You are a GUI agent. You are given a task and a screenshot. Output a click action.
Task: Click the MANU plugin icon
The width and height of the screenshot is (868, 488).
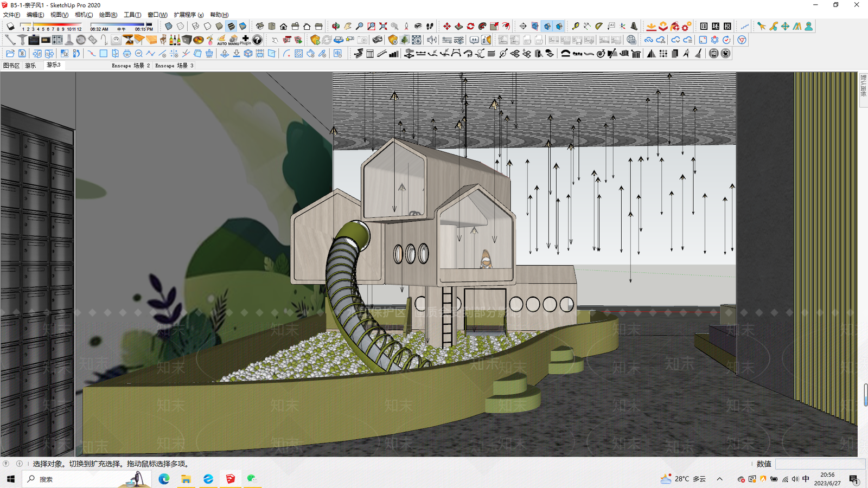[233, 40]
